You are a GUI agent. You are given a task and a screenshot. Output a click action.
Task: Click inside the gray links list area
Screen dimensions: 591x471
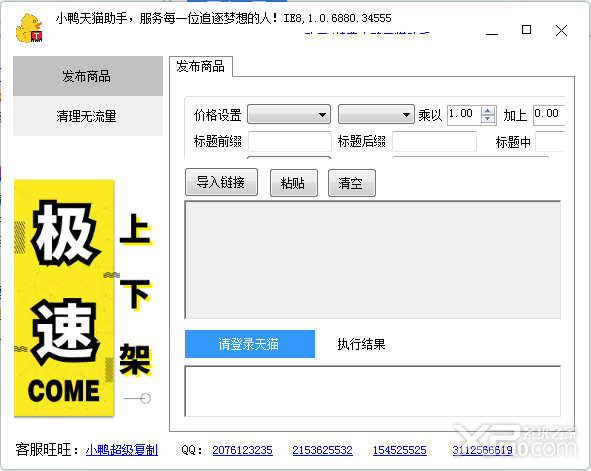(x=373, y=260)
